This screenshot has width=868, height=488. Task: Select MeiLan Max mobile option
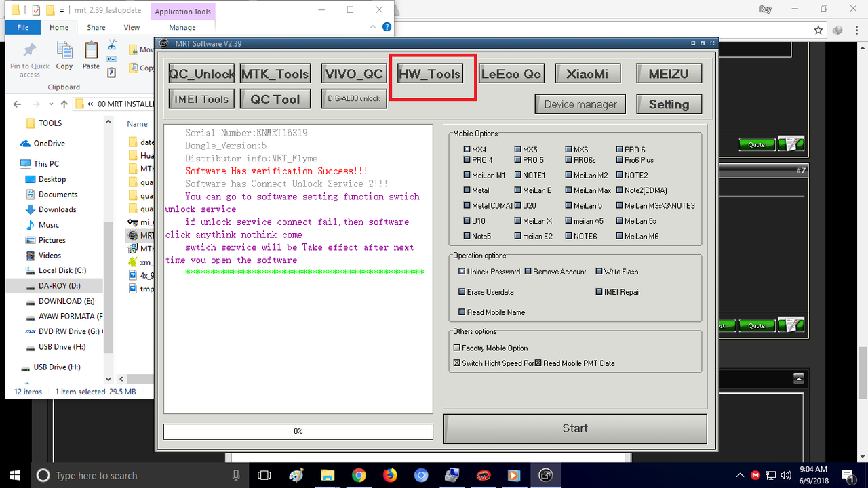(x=588, y=190)
